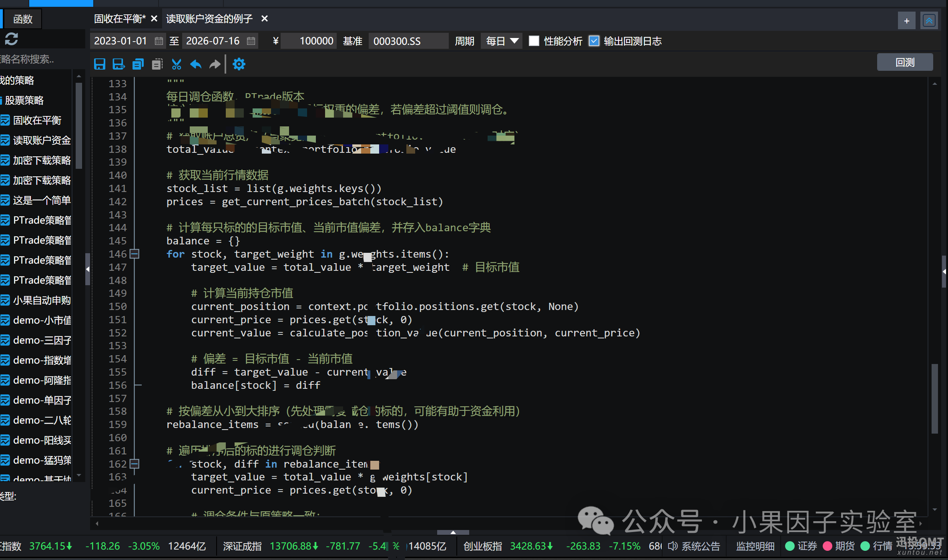Click the redo arrow icon
The height and width of the screenshot is (560, 948).
pos(215,64)
